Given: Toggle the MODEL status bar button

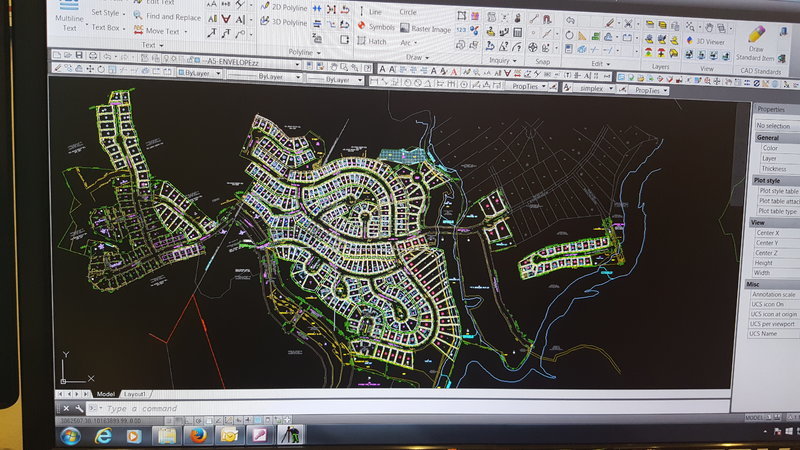Looking at the screenshot, I should pos(754,417).
